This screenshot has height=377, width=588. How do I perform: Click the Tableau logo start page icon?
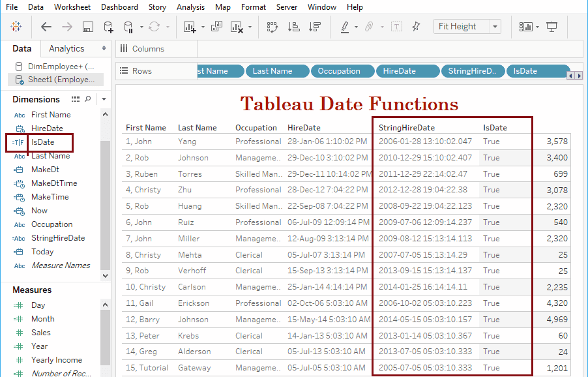coord(16,27)
